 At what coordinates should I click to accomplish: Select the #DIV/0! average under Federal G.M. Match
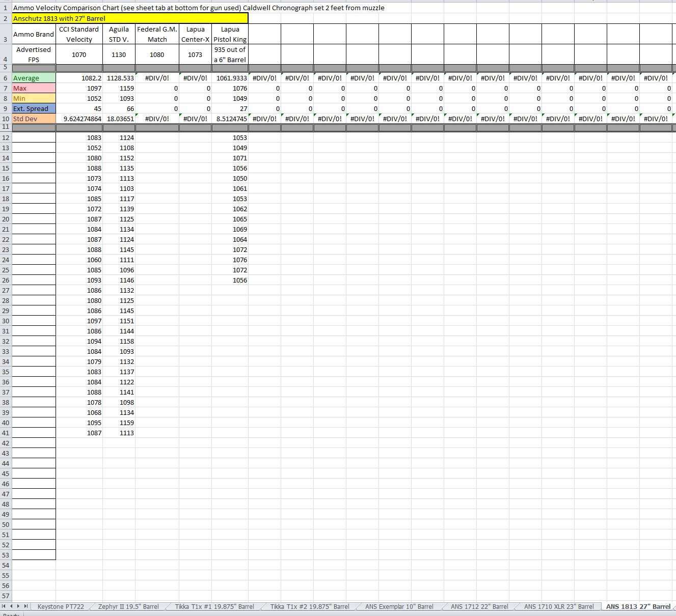point(157,78)
